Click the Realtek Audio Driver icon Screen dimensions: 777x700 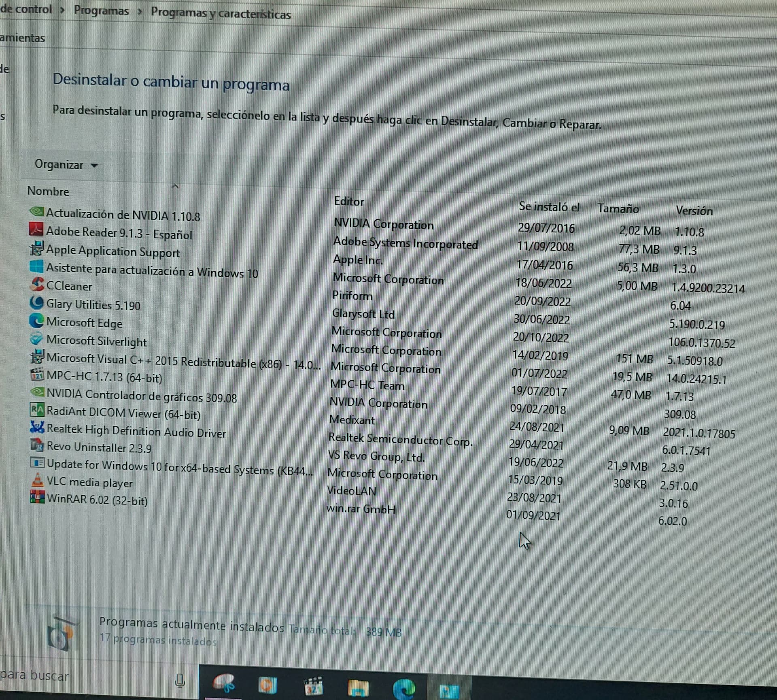tap(37, 428)
